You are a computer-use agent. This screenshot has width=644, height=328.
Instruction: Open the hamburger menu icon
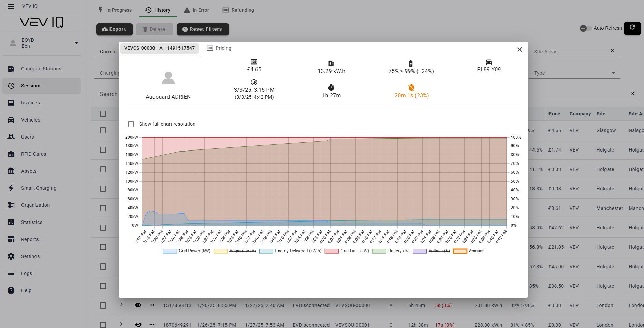coord(11,6)
